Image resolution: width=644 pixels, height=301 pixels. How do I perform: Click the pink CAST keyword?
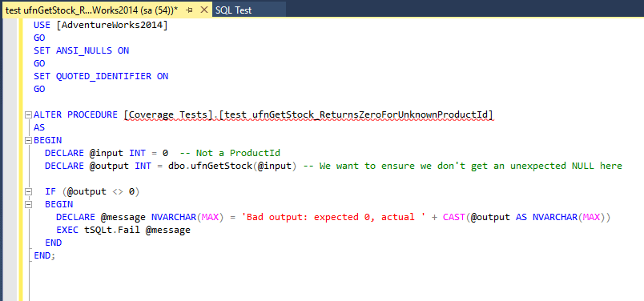[453, 217]
